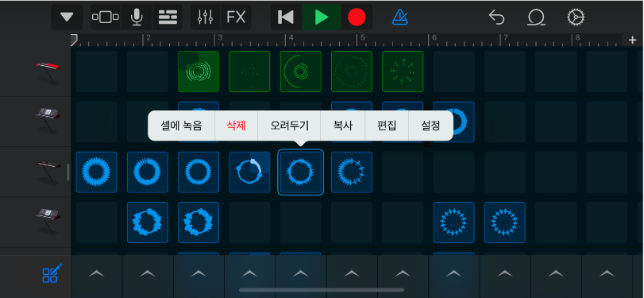Image resolution: width=644 pixels, height=298 pixels.
Task: Undo last action with curved arrow
Action: pyautogui.click(x=496, y=17)
